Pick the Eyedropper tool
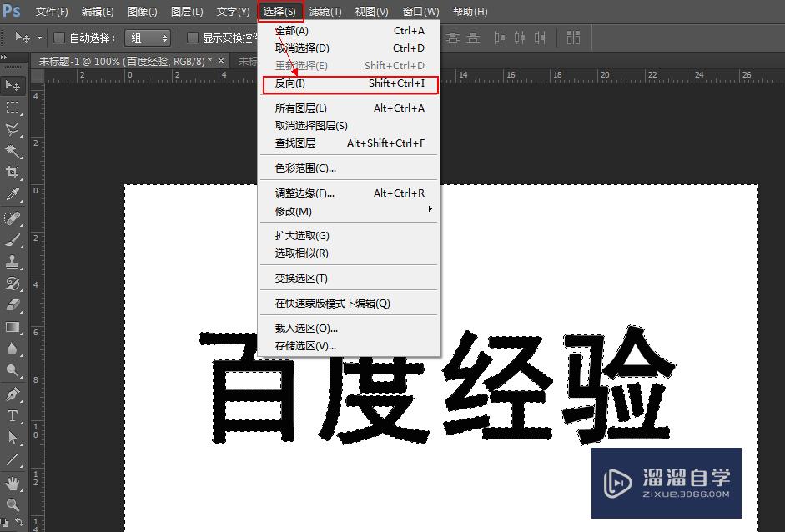The width and height of the screenshot is (785, 532). (13, 193)
